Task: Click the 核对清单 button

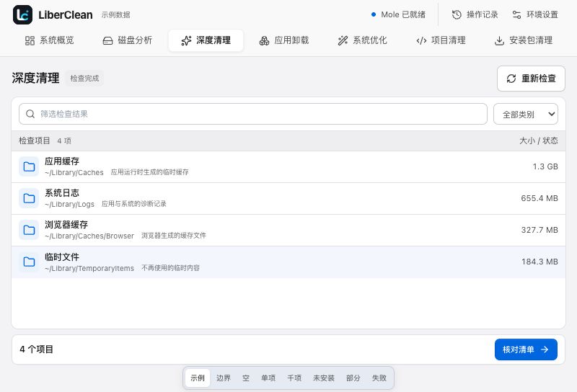Action: click(526, 349)
